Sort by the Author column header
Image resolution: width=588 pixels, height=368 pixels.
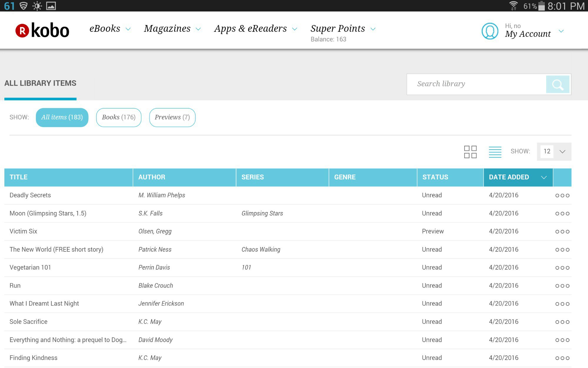click(152, 177)
